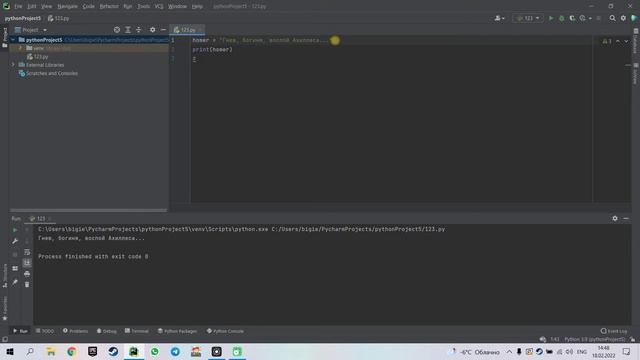
Task: Open the 123 run configuration dropdown
Action: (x=528, y=18)
